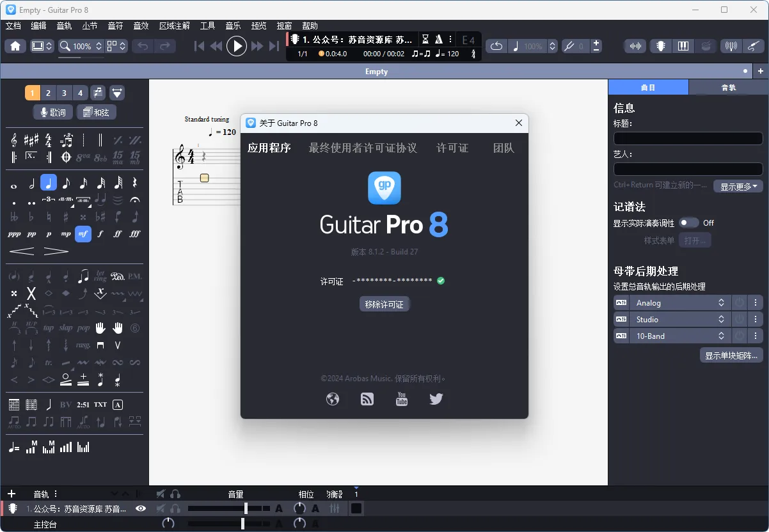Toggle visibility of track 公众号 with eye icon
Screen dimensions: 769x532
(x=140, y=508)
